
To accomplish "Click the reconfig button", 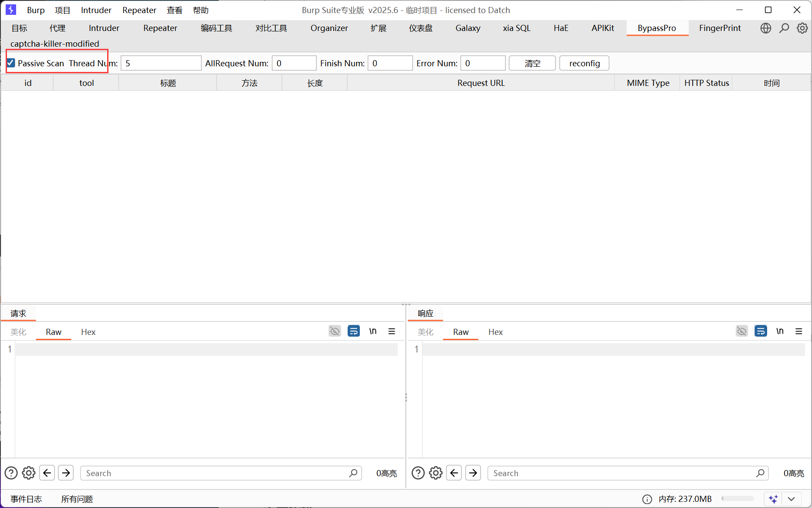I will [585, 63].
